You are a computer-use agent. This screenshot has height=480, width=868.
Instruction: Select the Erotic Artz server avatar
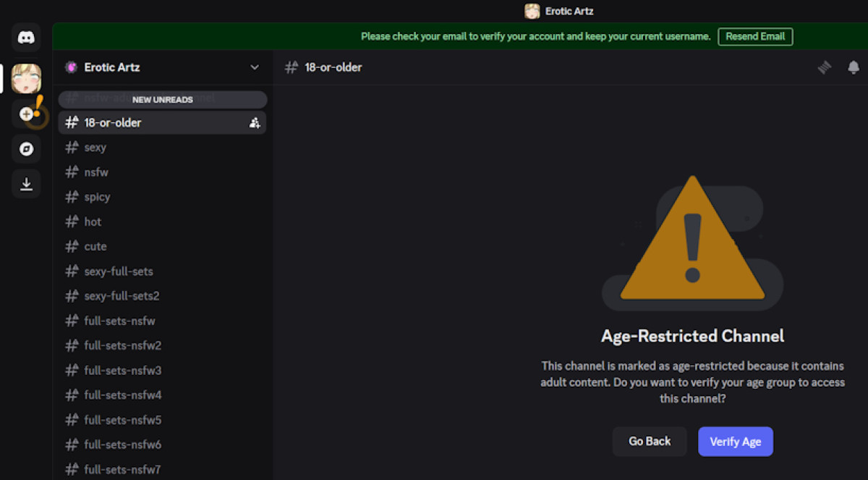click(x=26, y=78)
